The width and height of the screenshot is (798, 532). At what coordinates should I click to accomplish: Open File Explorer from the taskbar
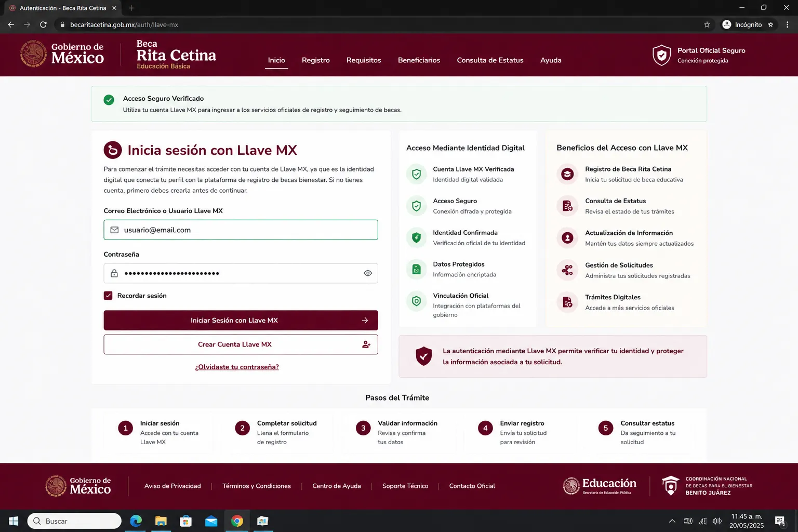click(161, 521)
